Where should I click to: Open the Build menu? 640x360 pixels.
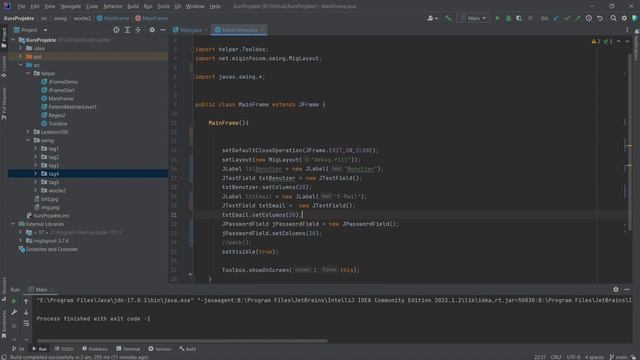(x=133, y=6)
